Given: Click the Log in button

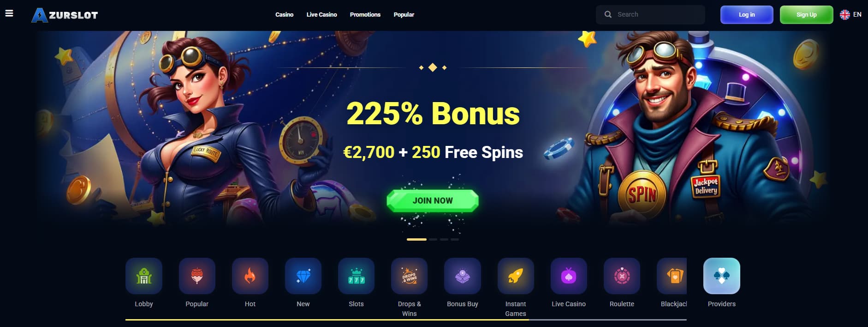Looking at the screenshot, I should [747, 15].
